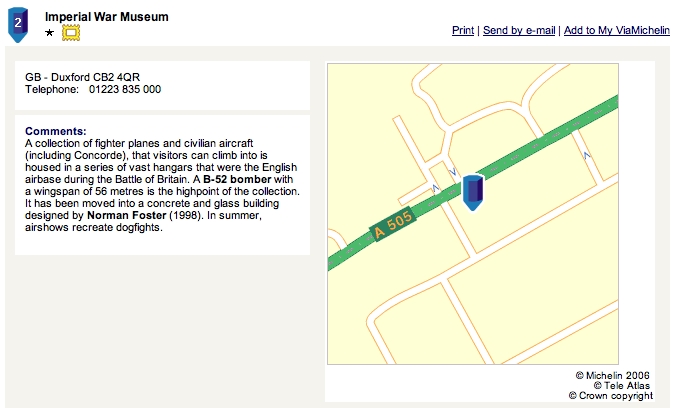Click the telephone number 01223 835 000
This screenshot has height=408, width=675.
125,89
